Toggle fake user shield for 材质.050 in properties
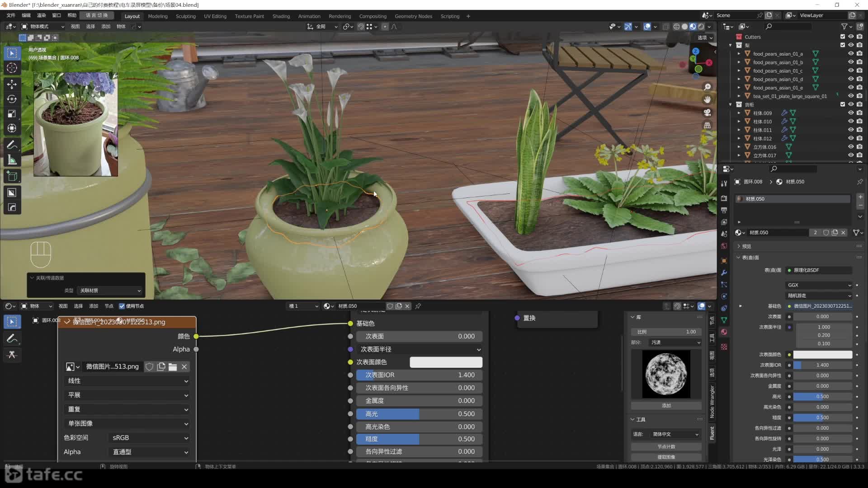Image resolution: width=868 pixels, height=488 pixels. click(826, 233)
